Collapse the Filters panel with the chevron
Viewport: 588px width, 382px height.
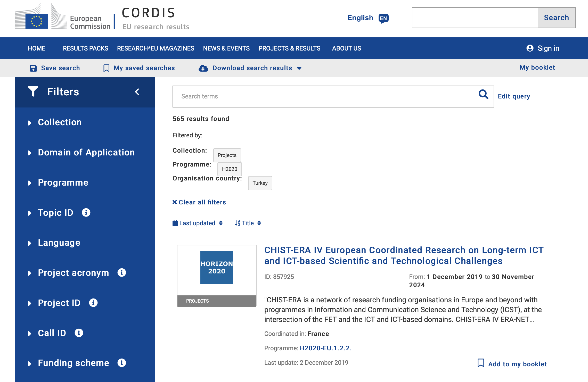137,92
